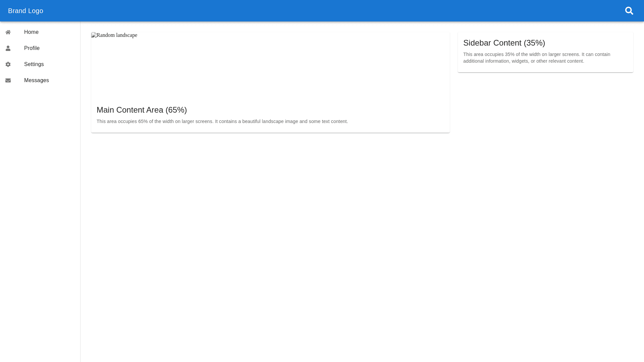
Task: Click empty drawer space below Messages
Action: tap(40, 218)
